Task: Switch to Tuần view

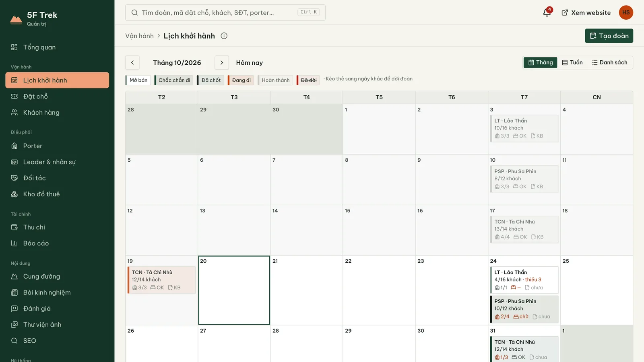Action: click(x=572, y=62)
